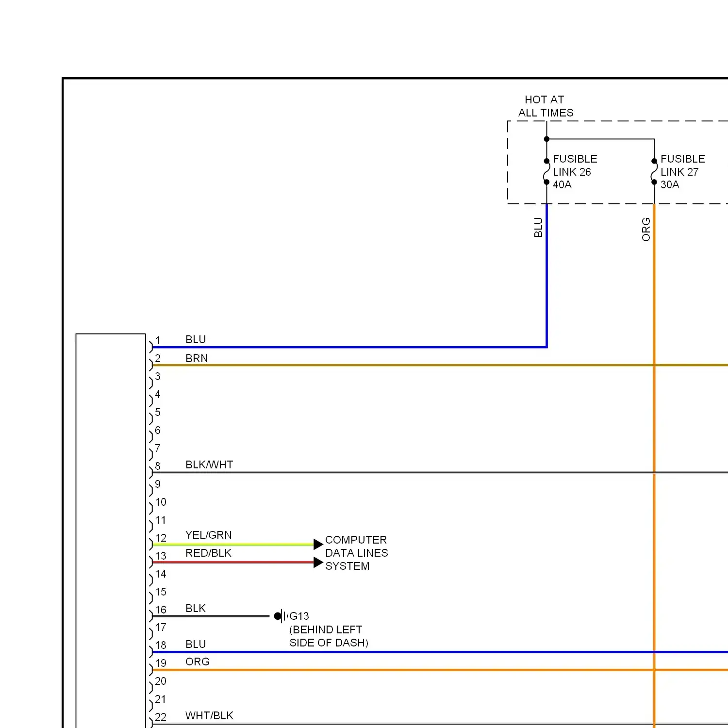The height and width of the screenshot is (728, 728).
Task: Click connector pin number 5
Action: click(x=158, y=412)
